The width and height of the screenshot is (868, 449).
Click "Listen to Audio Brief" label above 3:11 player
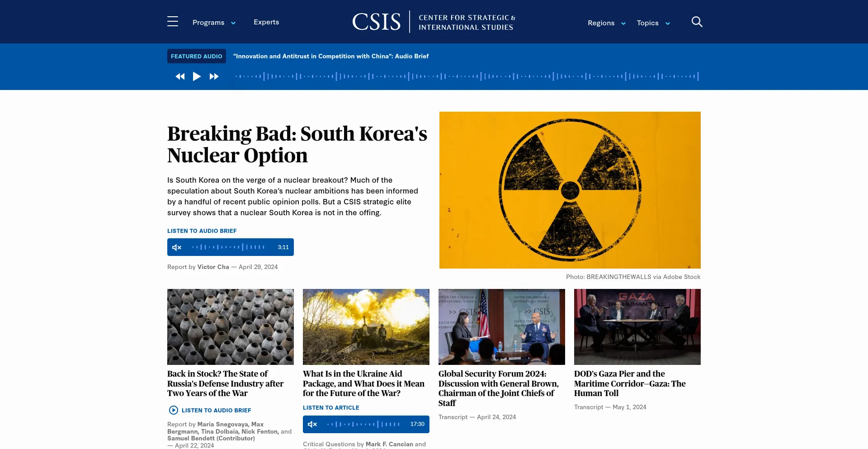tap(202, 231)
